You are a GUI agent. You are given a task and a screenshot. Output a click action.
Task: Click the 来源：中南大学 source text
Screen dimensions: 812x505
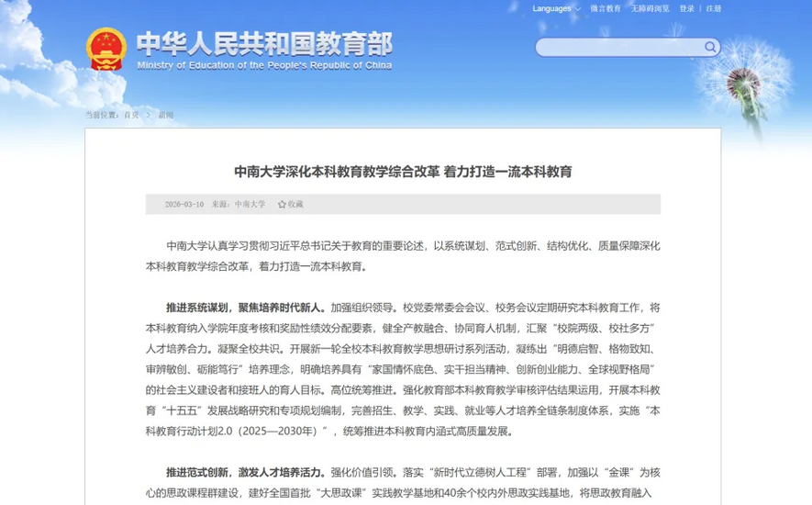coord(239,204)
